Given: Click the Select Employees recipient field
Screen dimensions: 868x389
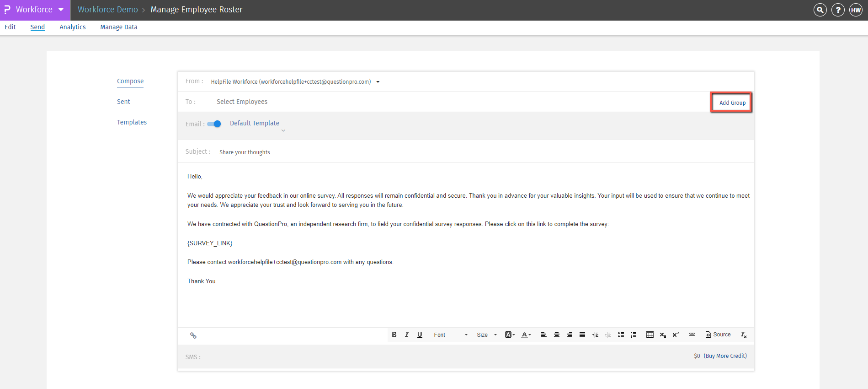Looking at the screenshot, I should (x=242, y=102).
